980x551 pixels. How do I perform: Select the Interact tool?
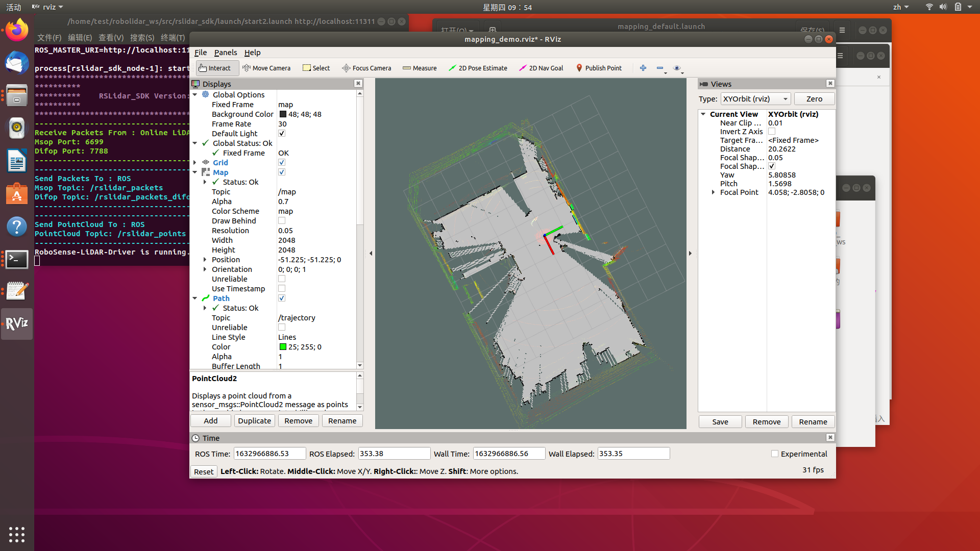pyautogui.click(x=216, y=68)
